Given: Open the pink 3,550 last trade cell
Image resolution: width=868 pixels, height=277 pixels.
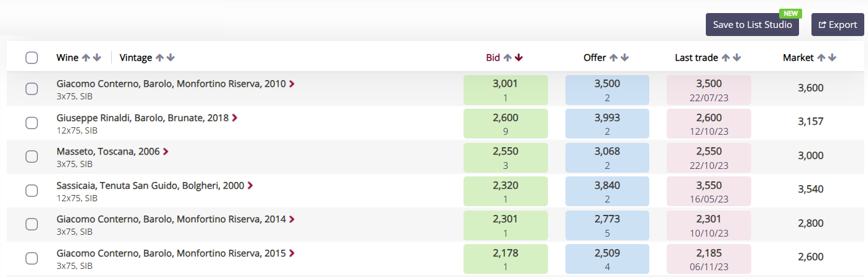Looking at the screenshot, I should [x=709, y=191].
